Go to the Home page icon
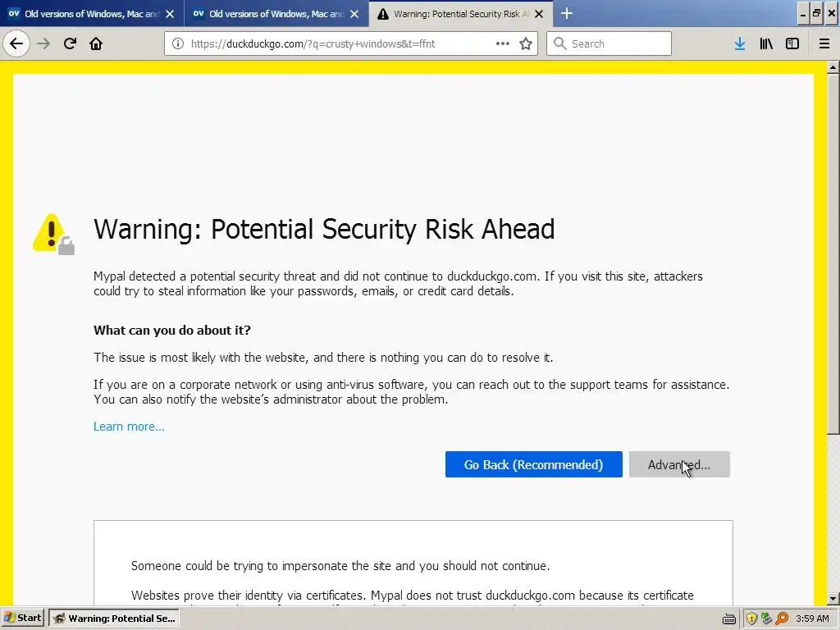 tap(96, 43)
